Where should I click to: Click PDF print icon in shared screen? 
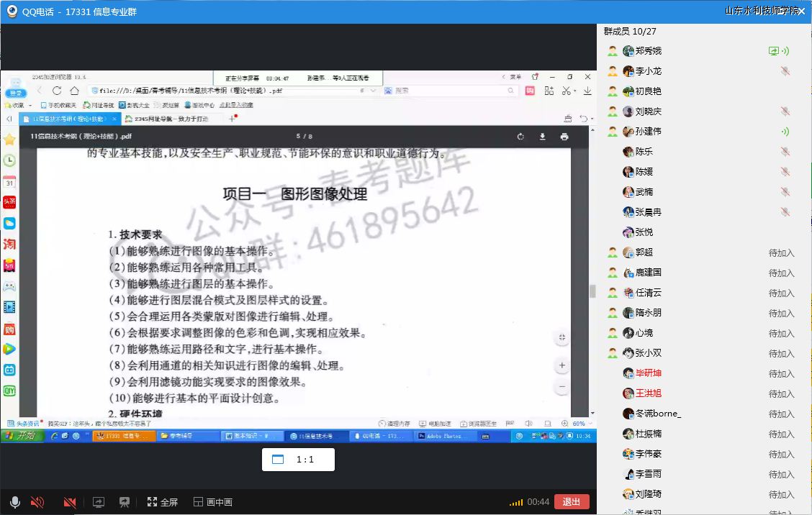(x=564, y=137)
